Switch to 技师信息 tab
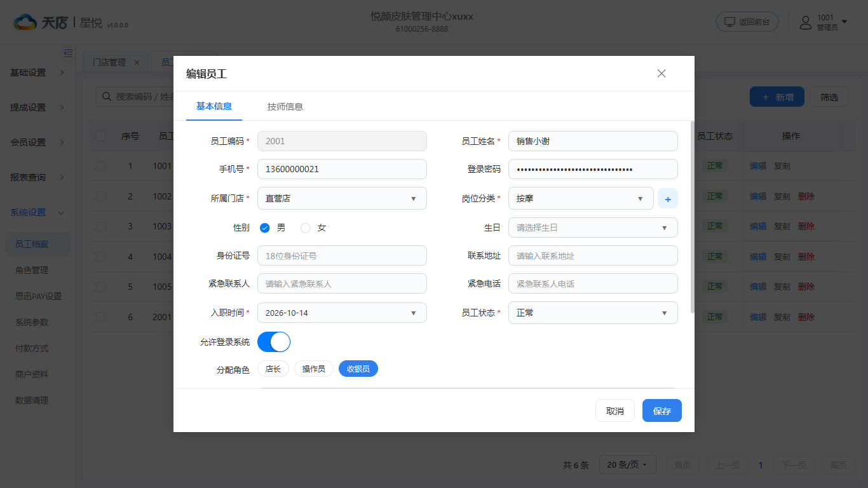868x488 pixels. point(285,107)
